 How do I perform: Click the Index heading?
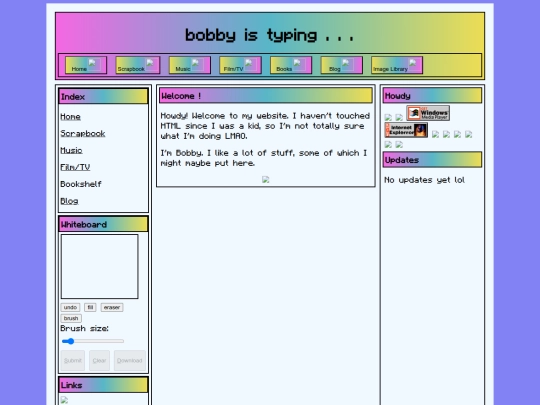point(103,96)
